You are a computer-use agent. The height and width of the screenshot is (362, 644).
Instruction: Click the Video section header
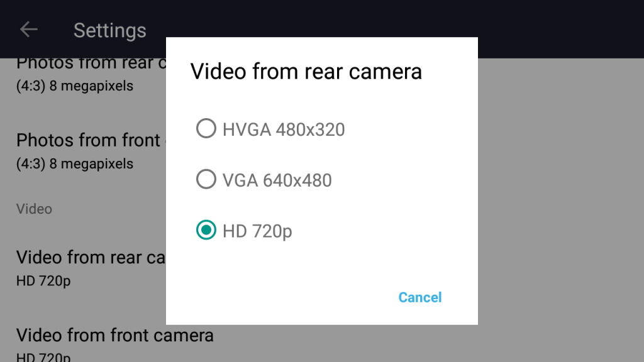point(34,209)
